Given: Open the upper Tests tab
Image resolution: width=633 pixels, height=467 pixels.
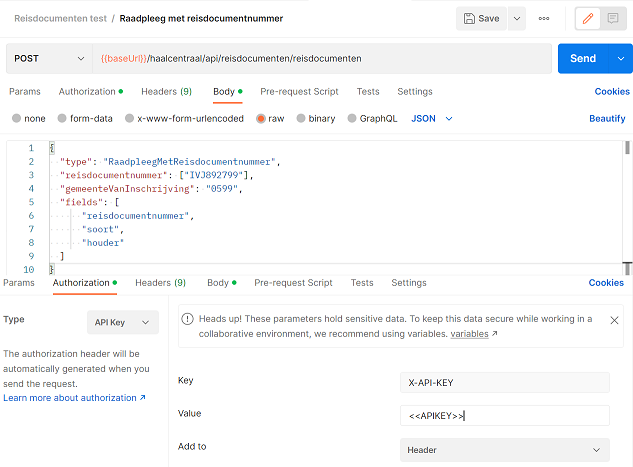Looking at the screenshot, I should click(368, 92).
